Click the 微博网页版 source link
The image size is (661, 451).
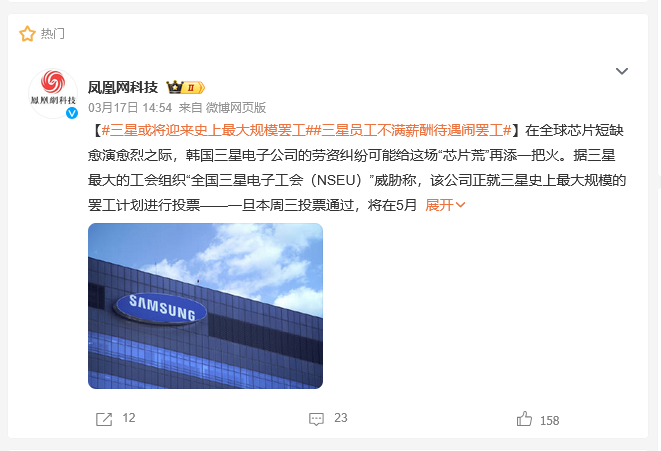pyautogui.click(x=236, y=108)
